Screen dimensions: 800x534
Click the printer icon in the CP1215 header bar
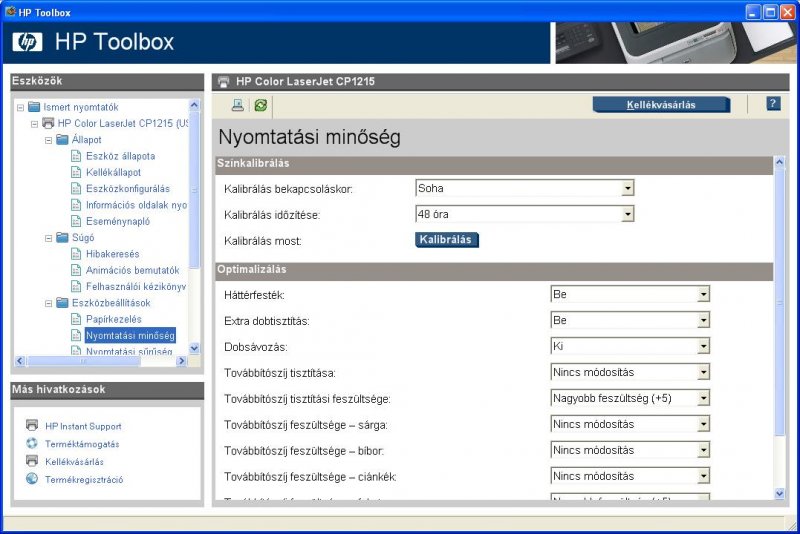tap(223, 82)
